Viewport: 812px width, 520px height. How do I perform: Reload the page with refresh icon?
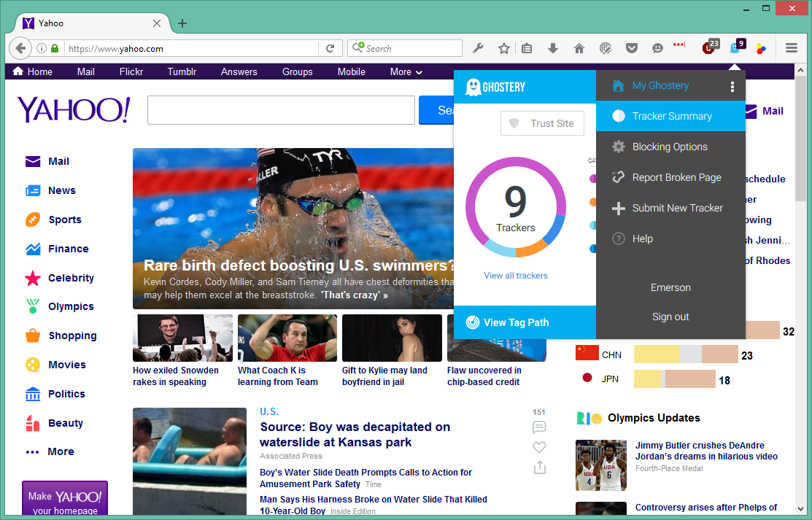[x=330, y=48]
